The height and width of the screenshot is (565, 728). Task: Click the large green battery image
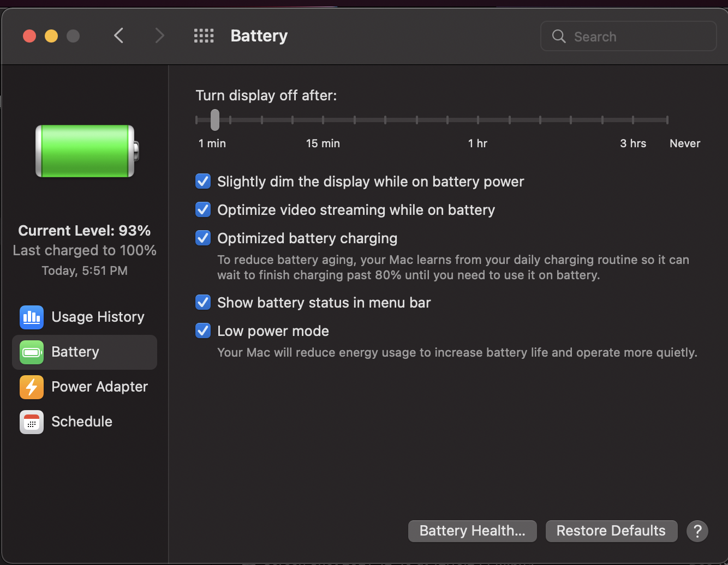pyautogui.click(x=87, y=151)
